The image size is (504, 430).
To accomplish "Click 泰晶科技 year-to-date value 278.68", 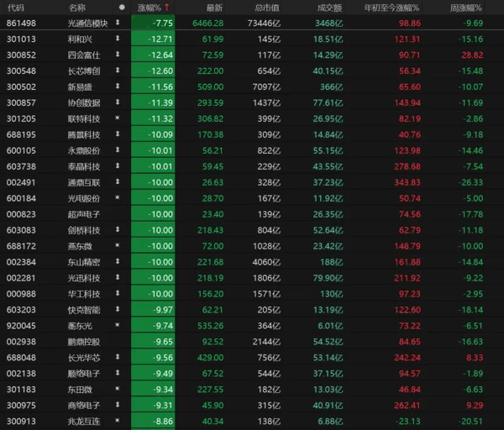I will point(407,166).
